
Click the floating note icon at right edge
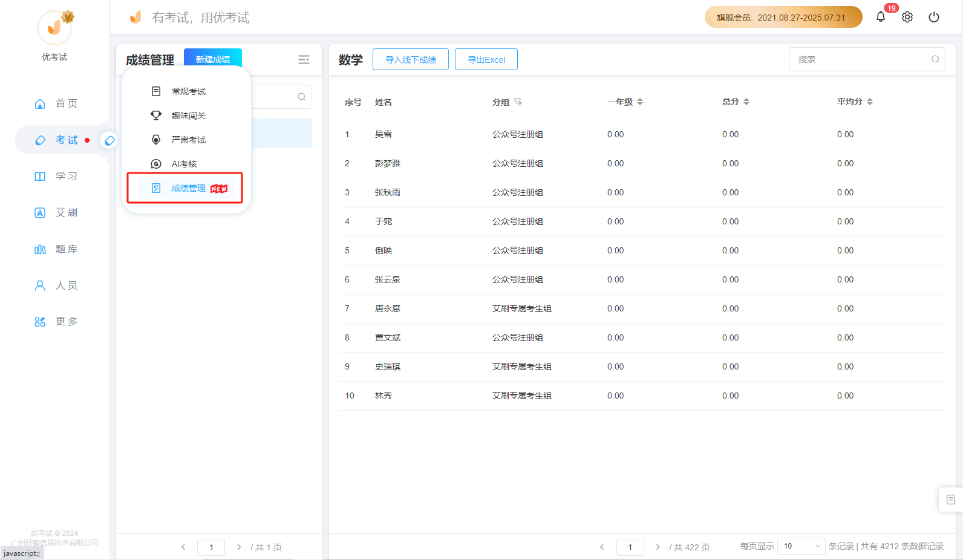951,500
